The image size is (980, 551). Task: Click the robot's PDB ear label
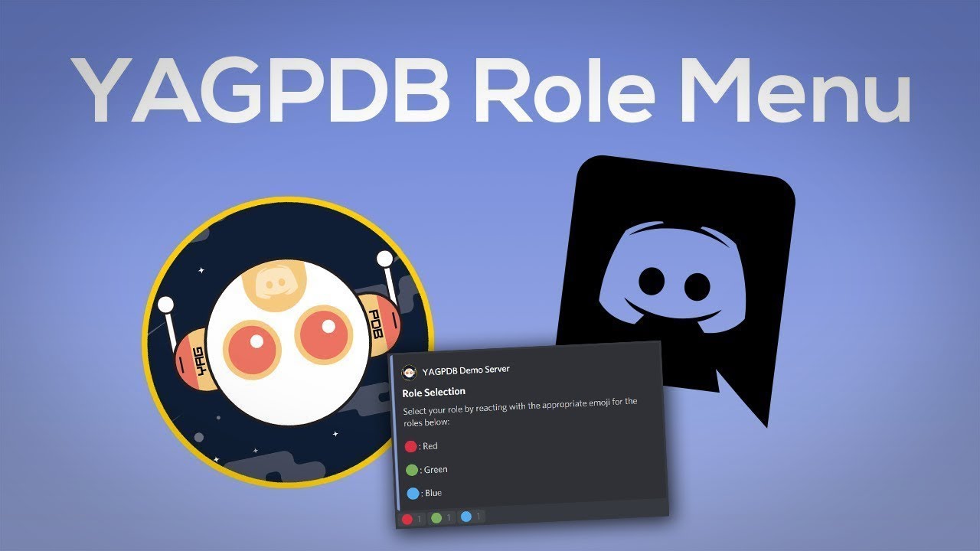[x=376, y=323]
